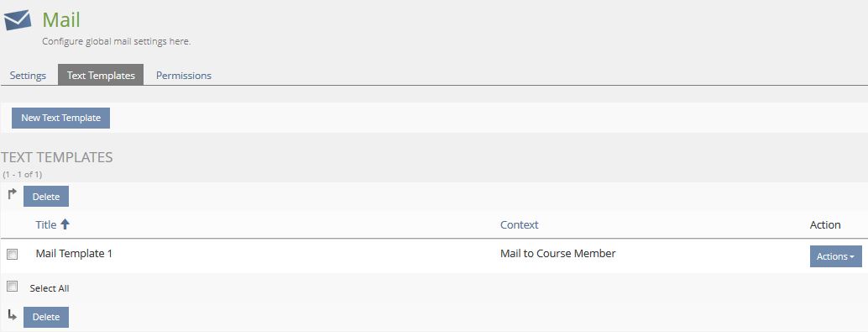Create a New Text Template

pos(61,118)
